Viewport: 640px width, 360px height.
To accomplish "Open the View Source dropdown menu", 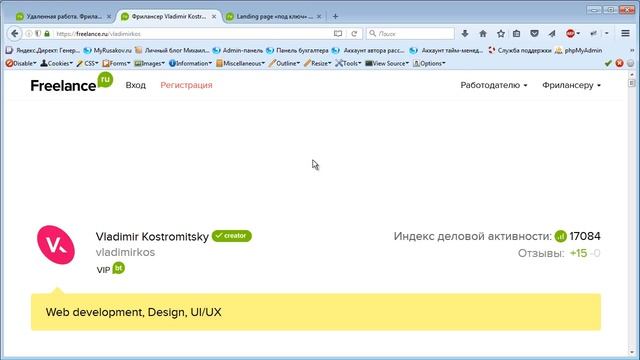I will pos(387,63).
